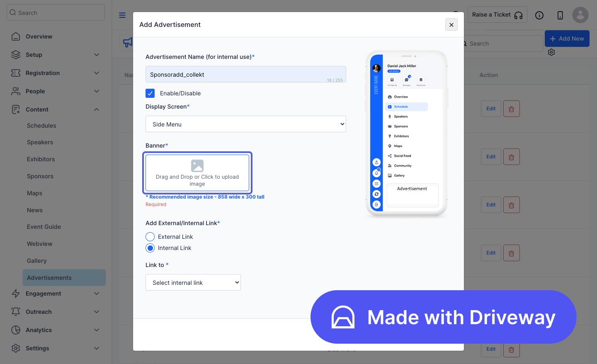Click the Raise a Ticket button

click(x=497, y=15)
